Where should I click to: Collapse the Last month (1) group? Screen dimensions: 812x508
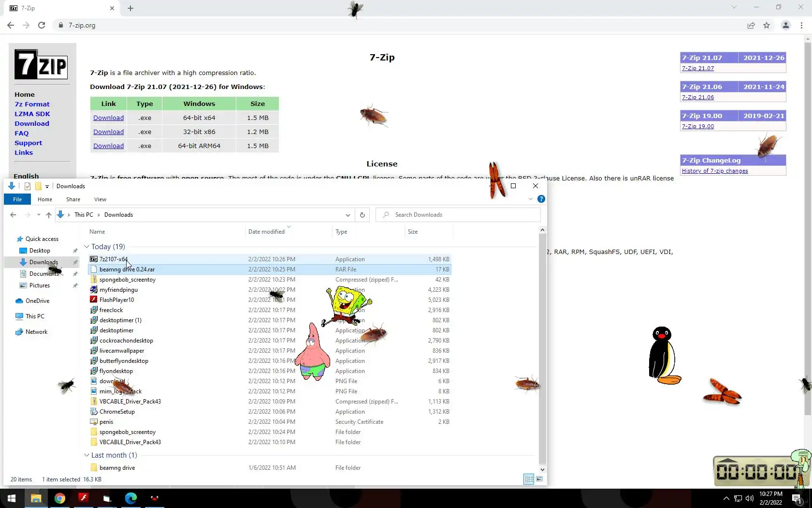[x=87, y=455]
